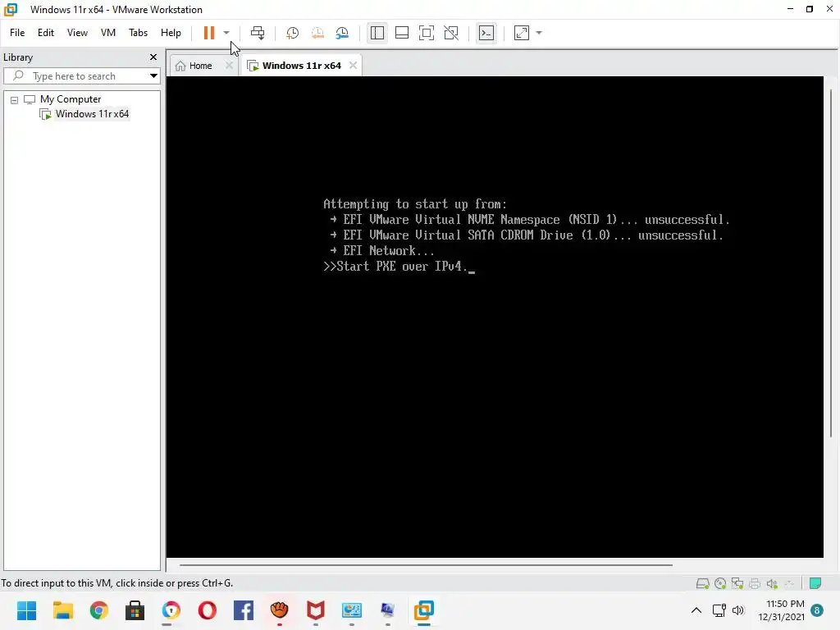Viewport: 840px width, 630px height.
Task: Open the stretch mode dropdown arrow
Action: tap(539, 33)
